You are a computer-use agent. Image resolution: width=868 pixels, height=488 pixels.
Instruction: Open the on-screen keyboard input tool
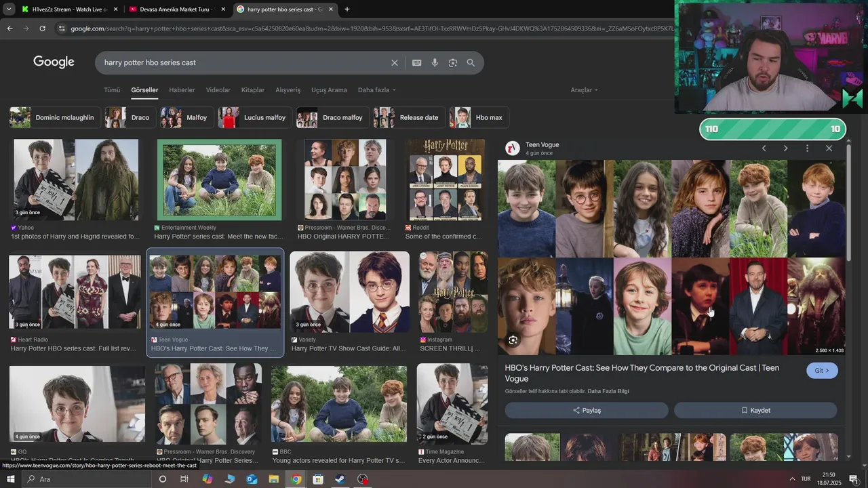(416, 62)
